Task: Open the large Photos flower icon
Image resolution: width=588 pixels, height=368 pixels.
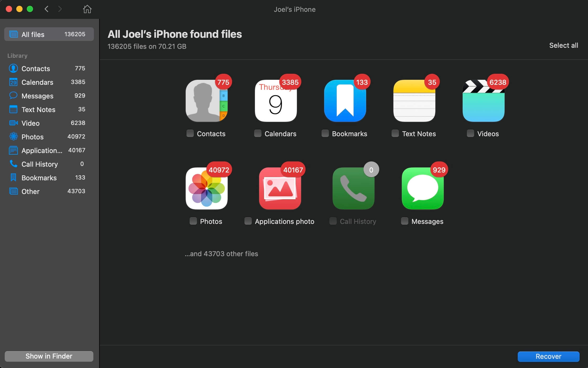Action: click(206, 188)
